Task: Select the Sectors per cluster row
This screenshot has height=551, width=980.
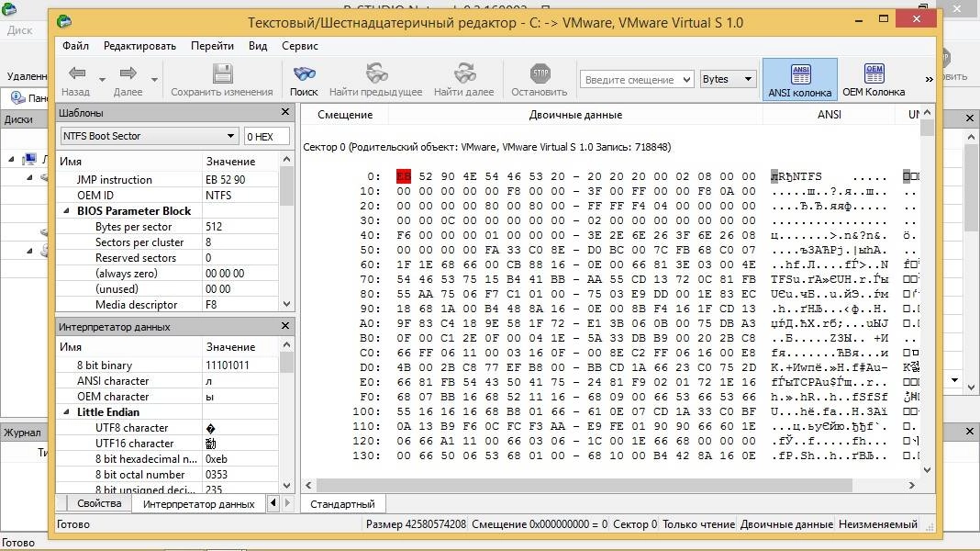Action: pos(168,242)
